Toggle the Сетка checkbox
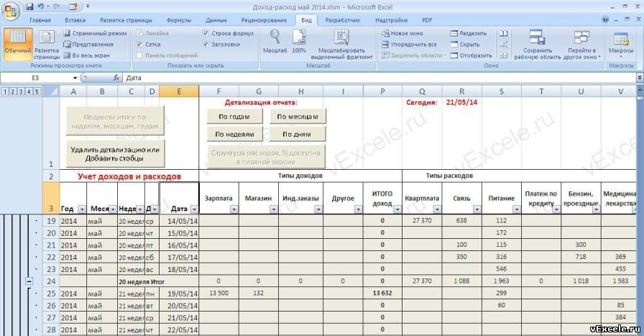 point(139,45)
